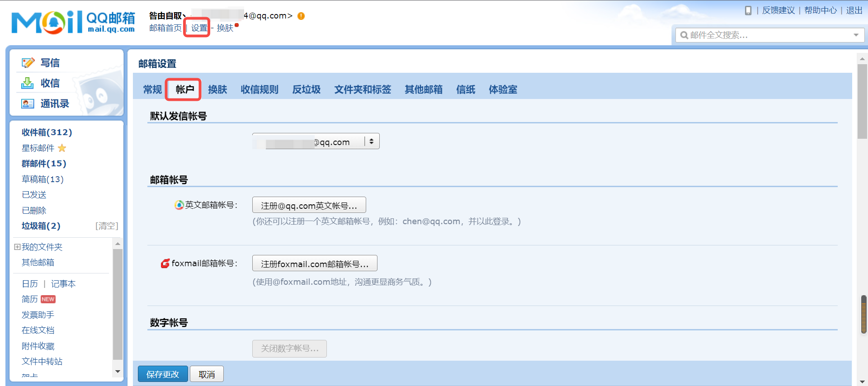Open the 信纸 tab

click(x=466, y=89)
